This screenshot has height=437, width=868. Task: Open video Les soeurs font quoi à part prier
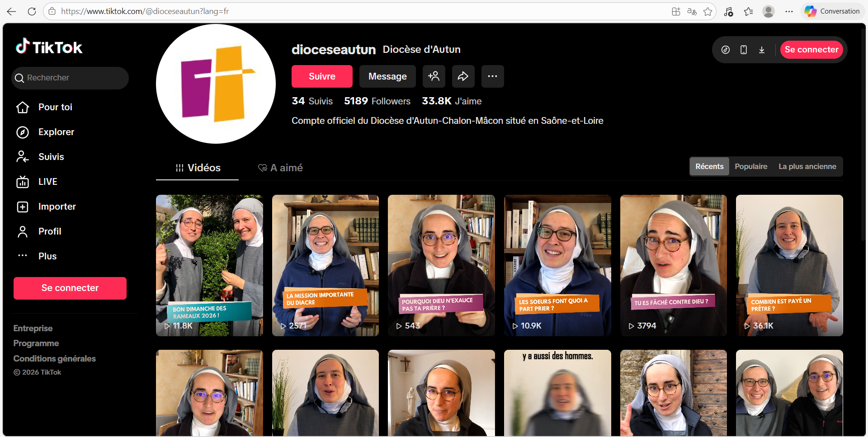click(557, 265)
